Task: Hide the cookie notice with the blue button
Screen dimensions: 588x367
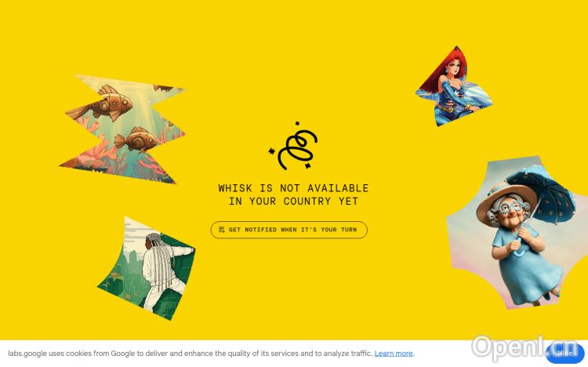Action: 564,353
